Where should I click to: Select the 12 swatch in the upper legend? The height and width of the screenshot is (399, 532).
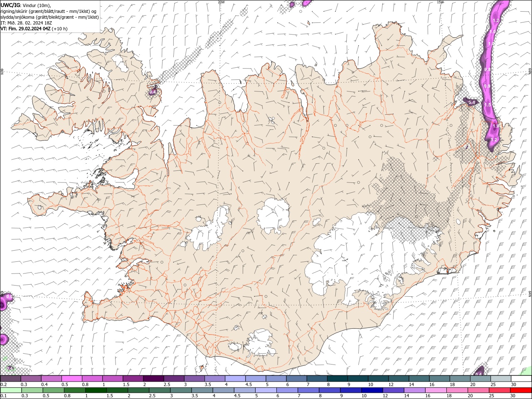pyautogui.click(x=399, y=379)
